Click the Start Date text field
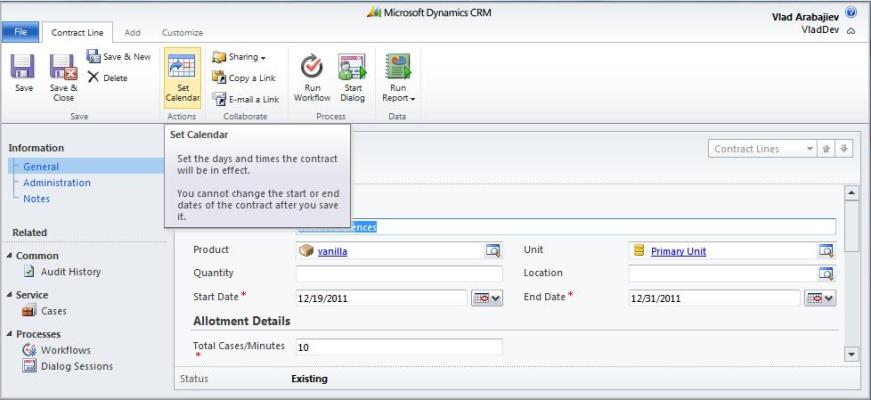The image size is (871, 400). (x=382, y=298)
